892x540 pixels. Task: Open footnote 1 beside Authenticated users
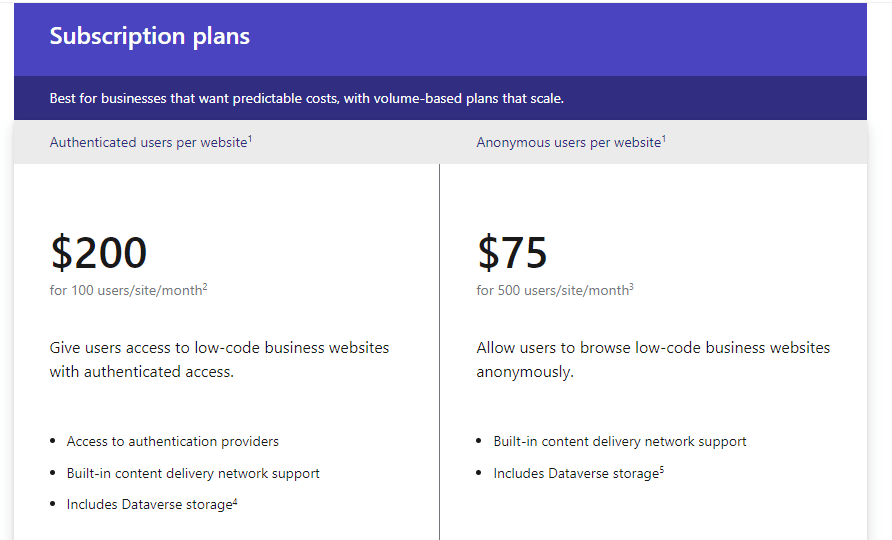click(250, 138)
